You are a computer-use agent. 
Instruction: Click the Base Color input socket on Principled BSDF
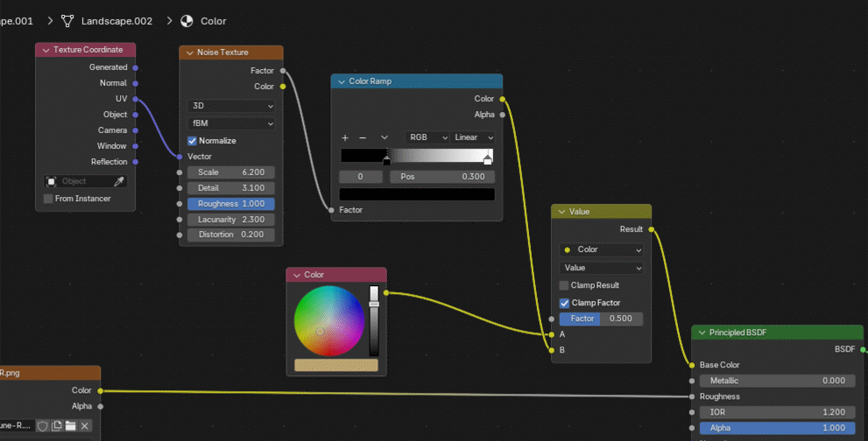point(692,365)
